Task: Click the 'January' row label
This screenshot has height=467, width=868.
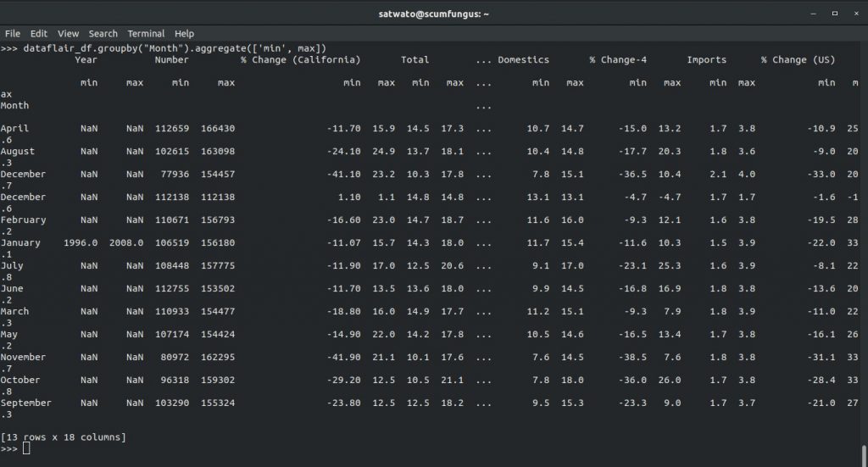Action: (x=20, y=242)
